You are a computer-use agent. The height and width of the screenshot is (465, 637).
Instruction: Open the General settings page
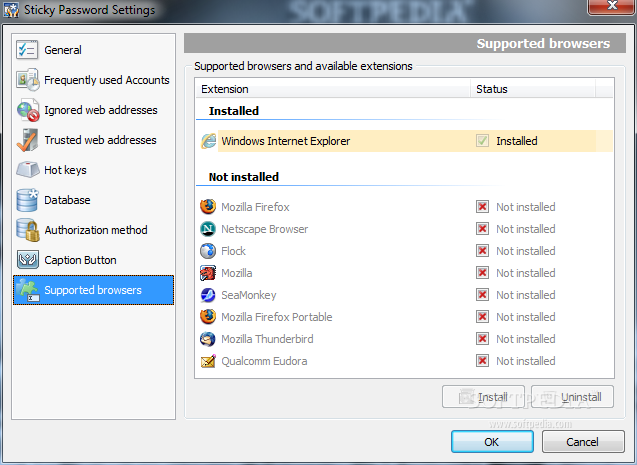point(93,50)
